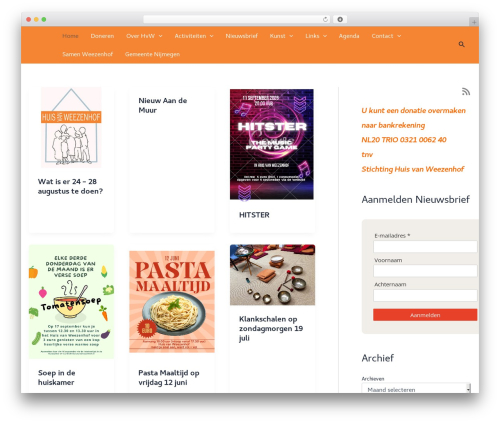Click the NL20 TRIO 0321 0062 40 text
The width and height of the screenshot is (500, 423).
[x=404, y=140]
